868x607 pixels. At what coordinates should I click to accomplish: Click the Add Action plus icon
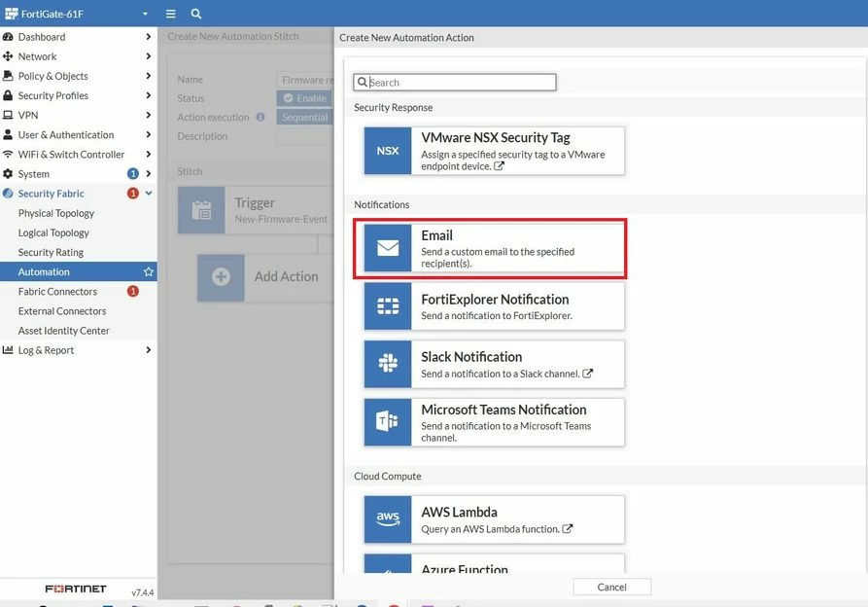pos(221,277)
